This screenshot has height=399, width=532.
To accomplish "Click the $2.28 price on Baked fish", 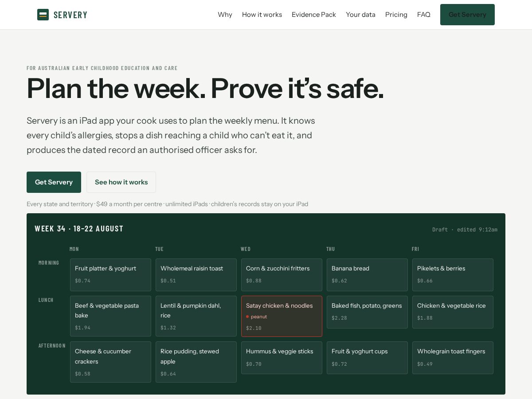I will tap(339, 318).
